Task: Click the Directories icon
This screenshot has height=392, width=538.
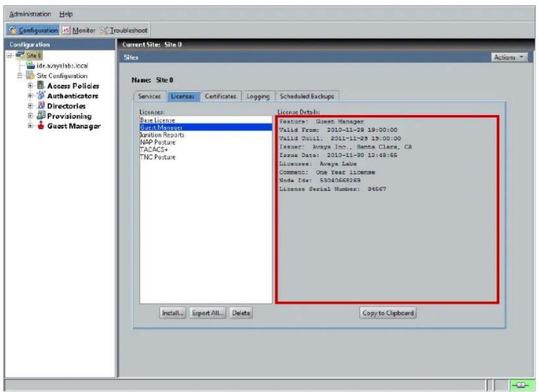Action: click(41, 105)
